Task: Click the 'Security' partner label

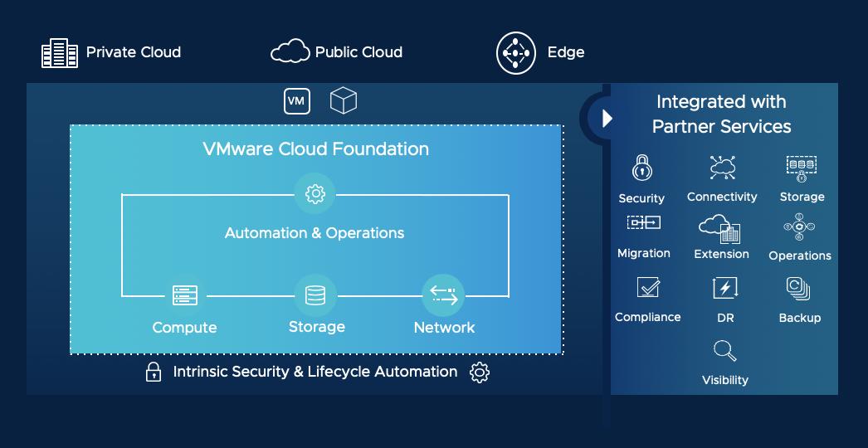Action: pos(641,198)
